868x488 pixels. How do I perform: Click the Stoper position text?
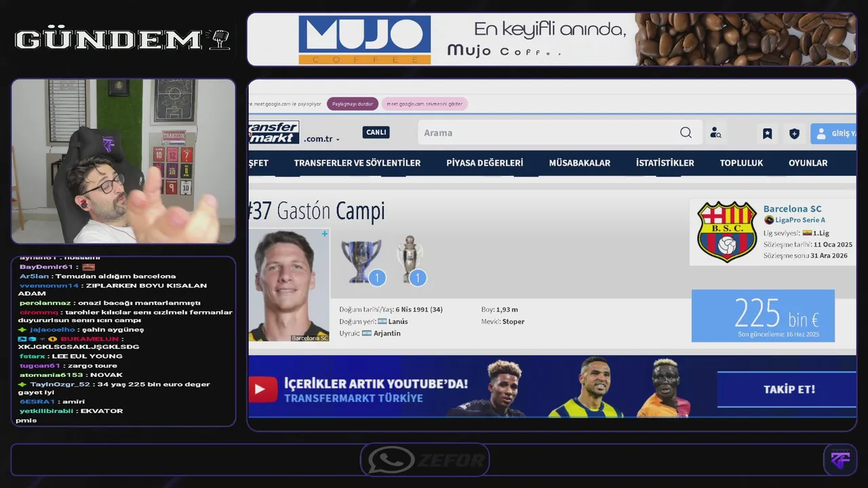point(513,321)
